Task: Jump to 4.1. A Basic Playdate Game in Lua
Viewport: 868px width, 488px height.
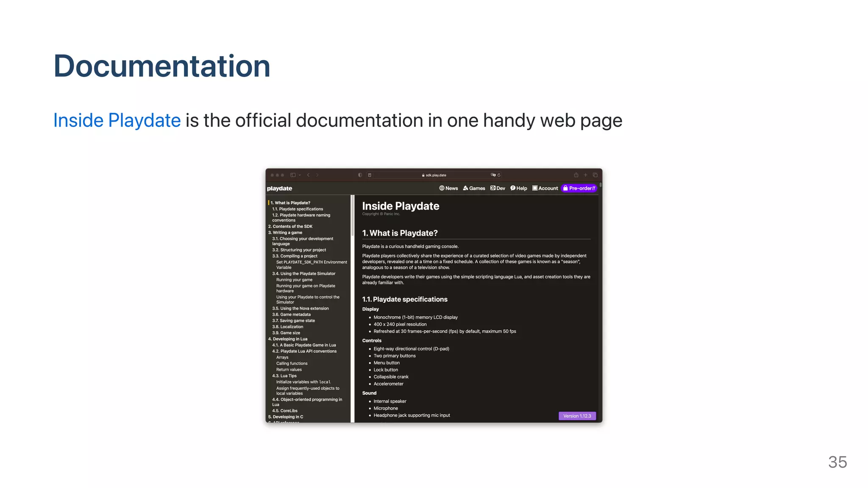Action: pyautogui.click(x=304, y=345)
